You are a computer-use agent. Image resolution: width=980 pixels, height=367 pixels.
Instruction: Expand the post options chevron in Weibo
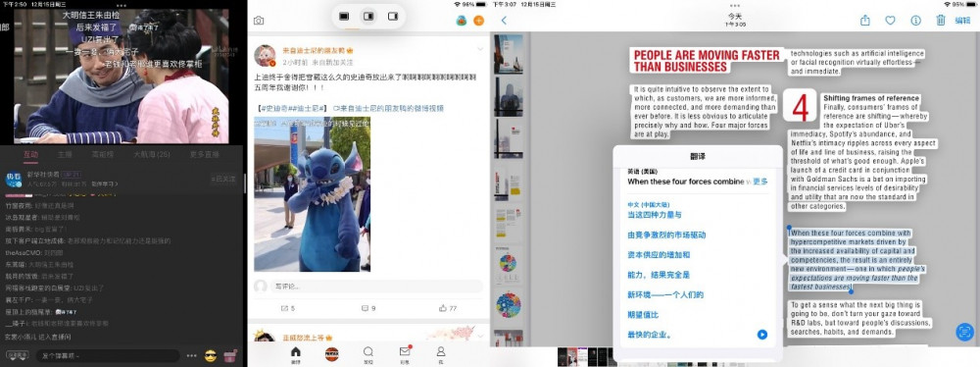(x=479, y=49)
